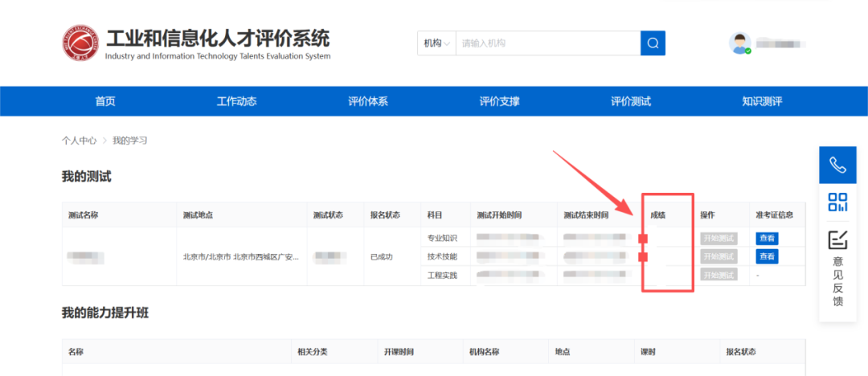Click the 相关分类 column header
The image size is (868, 376).
pyautogui.click(x=313, y=352)
